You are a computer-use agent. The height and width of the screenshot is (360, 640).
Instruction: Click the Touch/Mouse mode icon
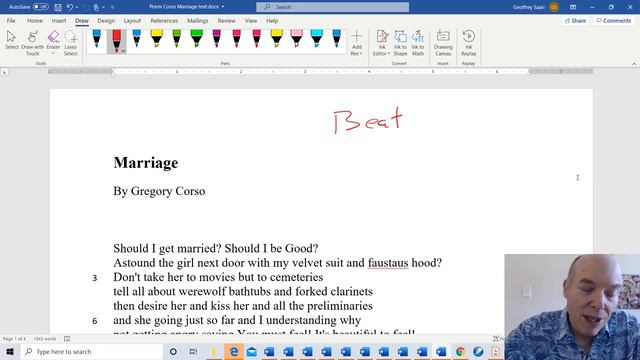96,7
